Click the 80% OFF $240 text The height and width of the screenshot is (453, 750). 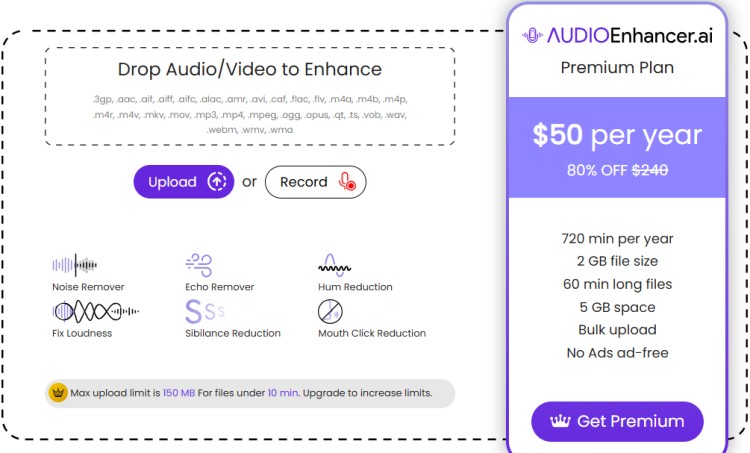(617, 170)
